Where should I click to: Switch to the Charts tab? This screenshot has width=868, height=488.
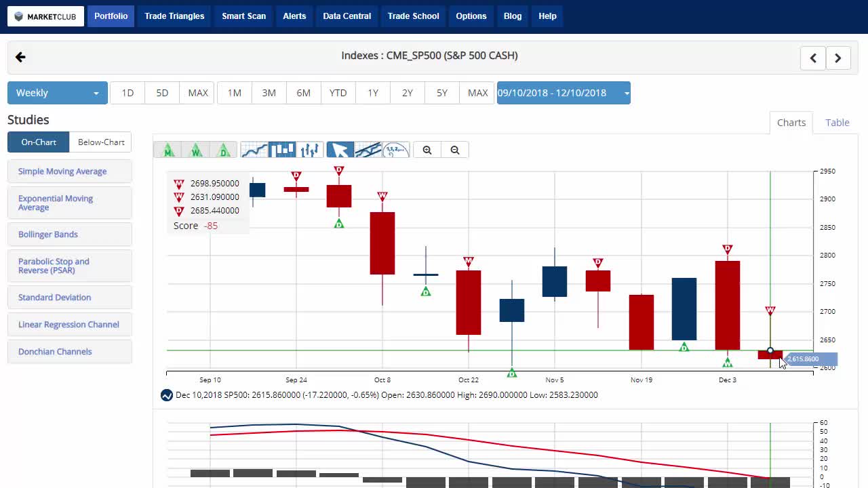tap(791, 123)
